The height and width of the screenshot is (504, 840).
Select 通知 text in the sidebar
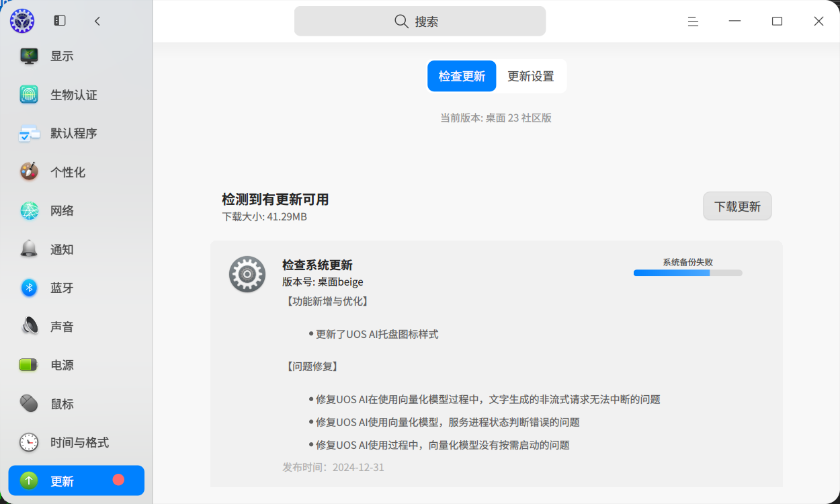pos(62,249)
